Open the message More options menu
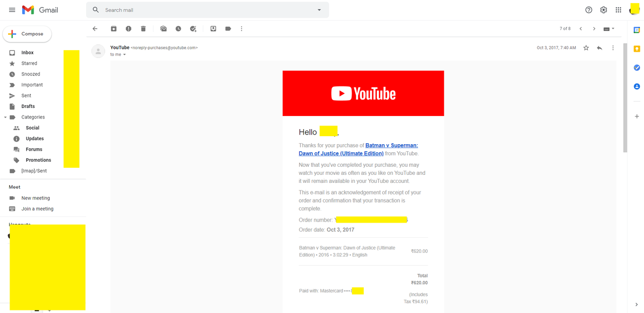The image size is (644, 313). coord(613,48)
